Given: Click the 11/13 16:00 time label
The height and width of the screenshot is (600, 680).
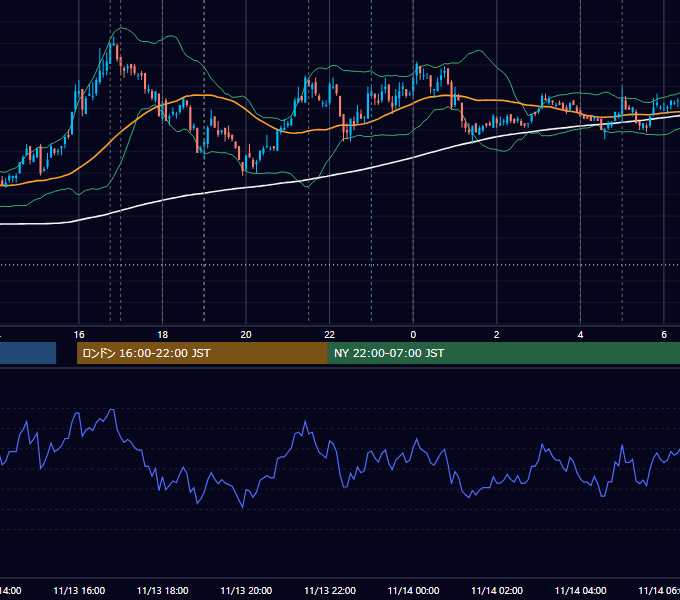Looking at the screenshot, I should coord(79,591).
